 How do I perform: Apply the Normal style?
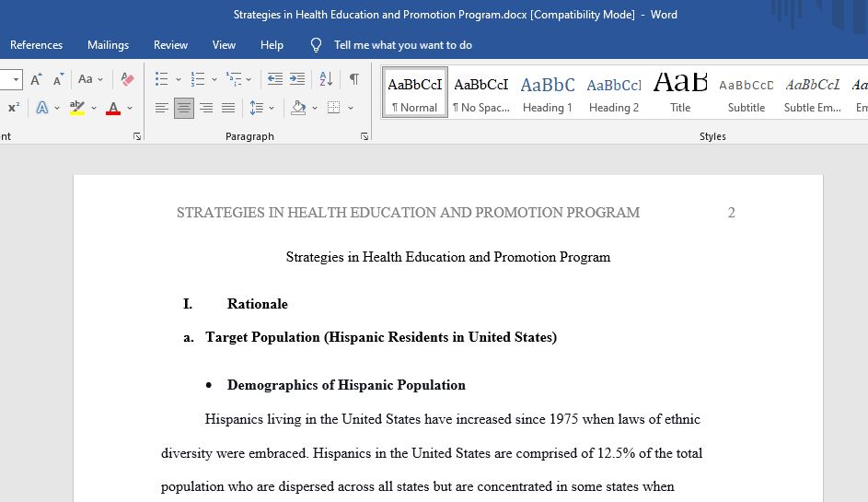pos(414,92)
